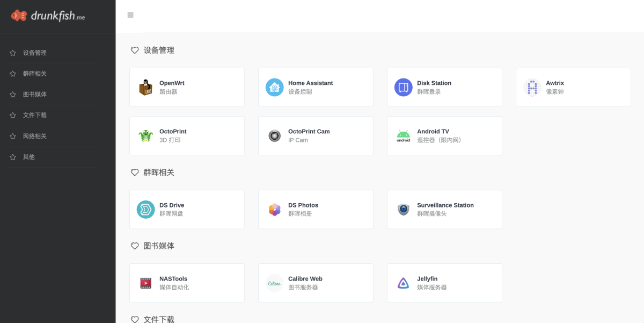Screen dimensions: 644x323
Task: Click the Home Assistant house icon
Action: 275,88
